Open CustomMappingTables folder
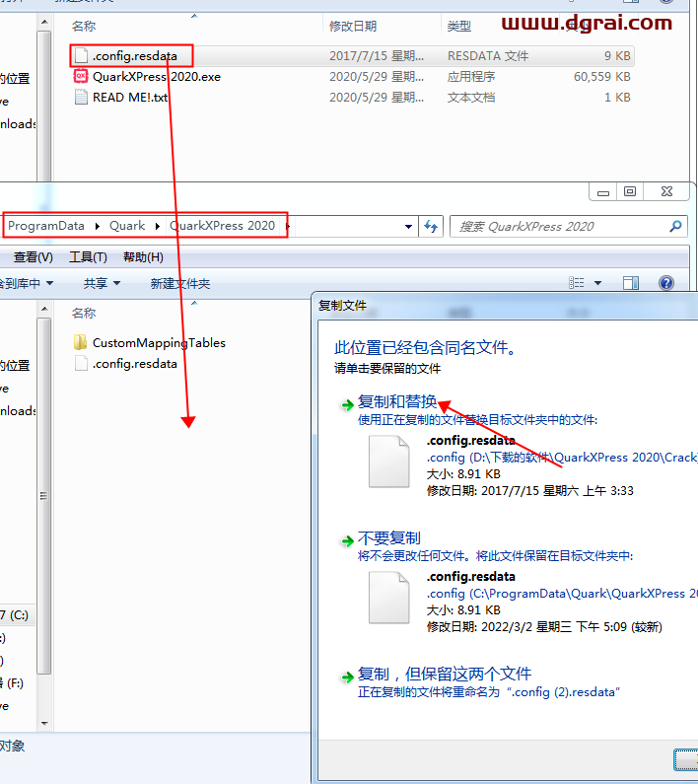This screenshot has height=784, width=698. [159, 342]
